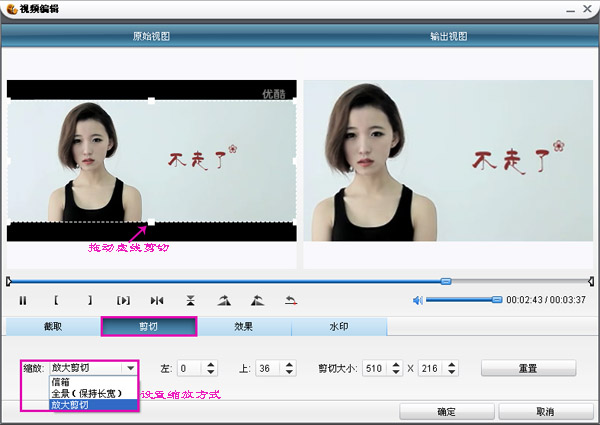Screen dimensions: 600x425
Task: Decrease the crop height value
Action: coord(452,372)
